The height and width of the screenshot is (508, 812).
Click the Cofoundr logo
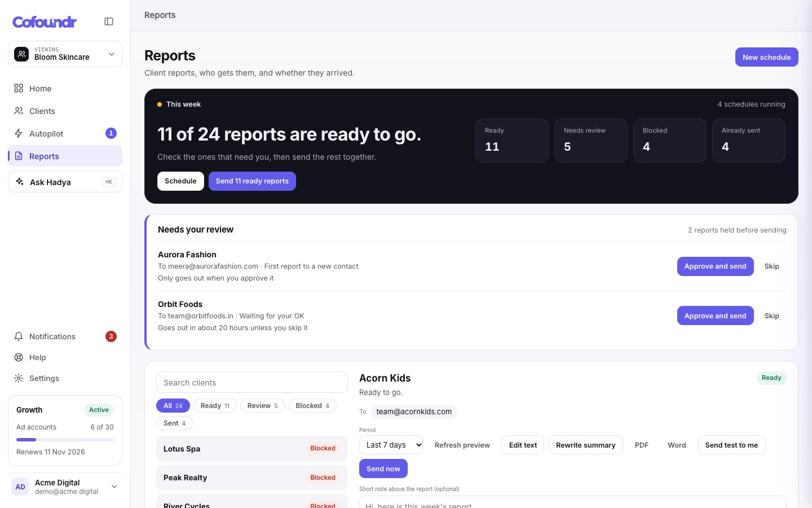click(45, 22)
